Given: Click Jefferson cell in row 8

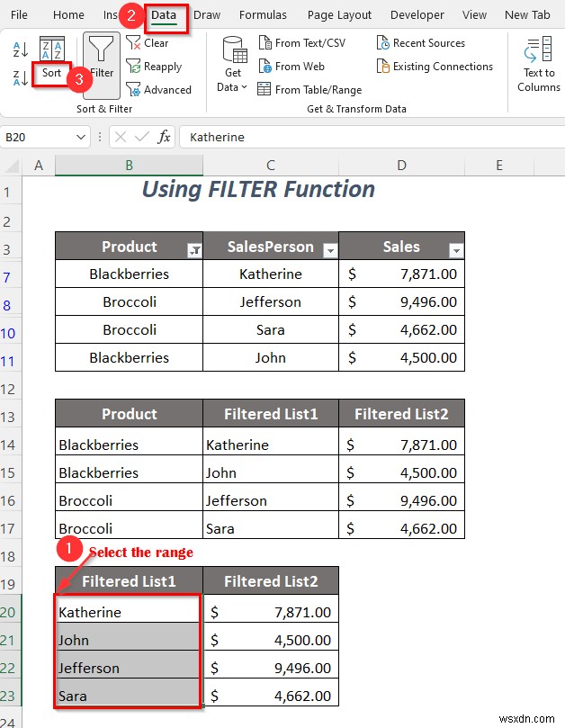Looking at the screenshot, I should (x=271, y=301).
